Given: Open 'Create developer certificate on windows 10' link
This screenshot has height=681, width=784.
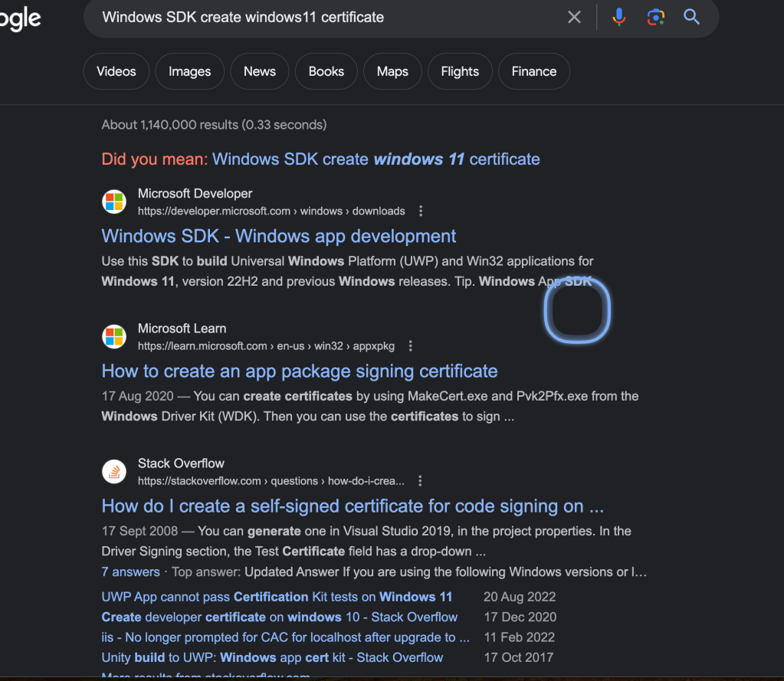Looking at the screenshot, I should pos(280,617).
